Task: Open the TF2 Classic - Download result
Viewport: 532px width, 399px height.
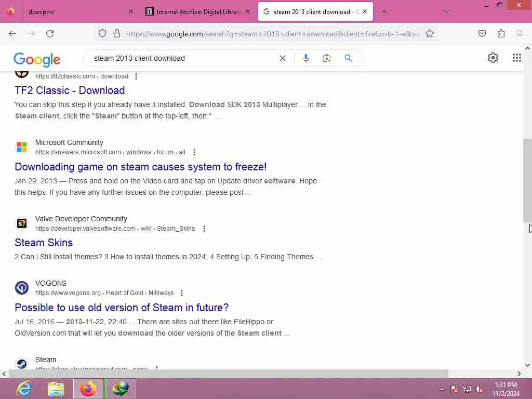Action: click(x=70, y=90)
